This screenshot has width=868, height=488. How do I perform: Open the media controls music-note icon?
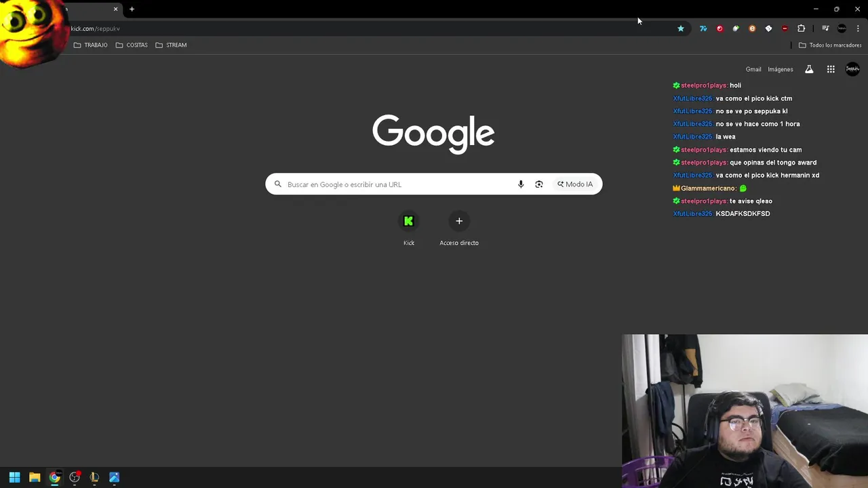click(x=825, y=28)
